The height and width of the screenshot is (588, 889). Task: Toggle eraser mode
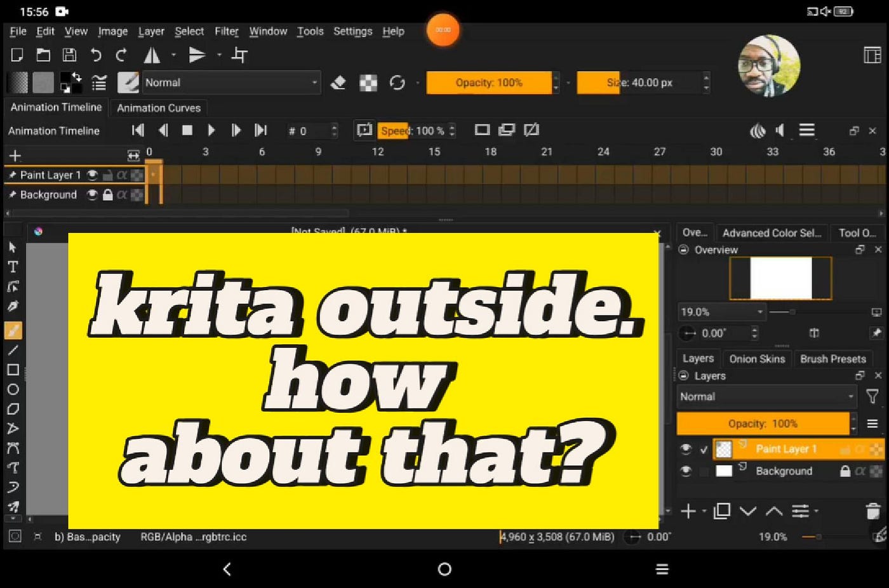click(x=338, y=83)
